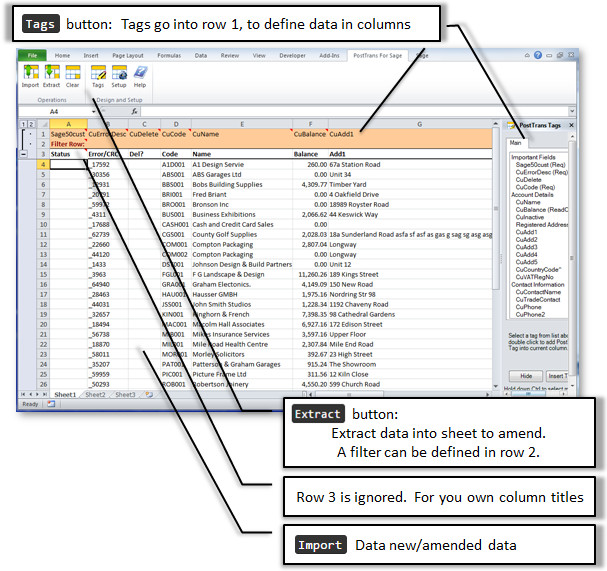
Task: Click the insert function fx icon
Action: [135, 111]
